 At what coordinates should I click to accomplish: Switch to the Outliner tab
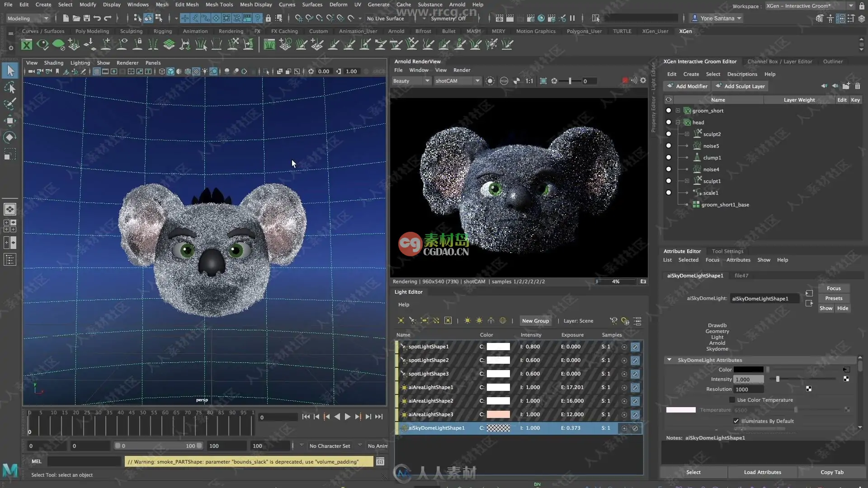pyautogui.click(x=833, y=61)
